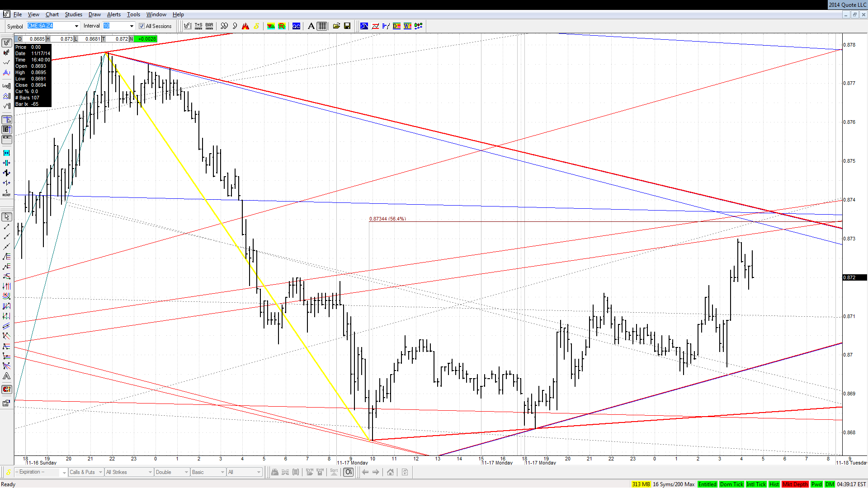Open the T+S time and sales icon
The height and width of the screenshot is (488, 868).
click(198, 26)
